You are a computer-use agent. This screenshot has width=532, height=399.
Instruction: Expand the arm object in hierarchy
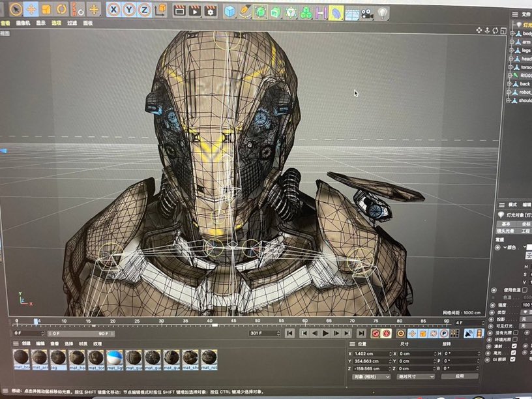click(x=512, y=42)
